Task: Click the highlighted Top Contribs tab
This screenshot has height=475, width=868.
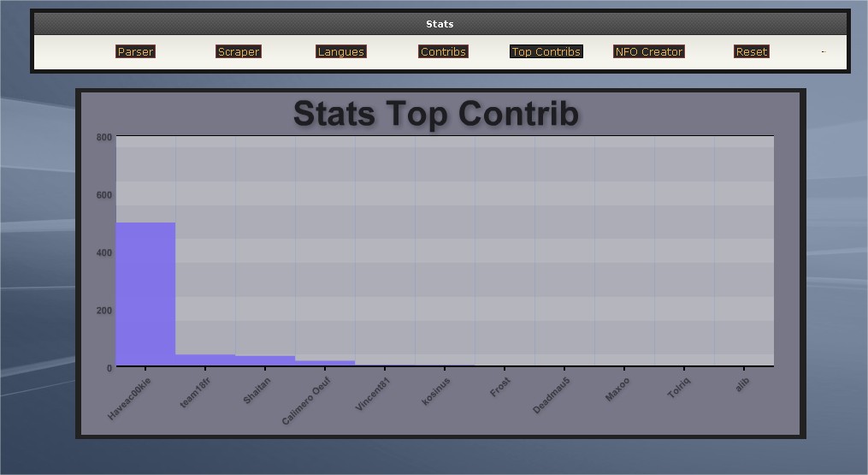Action: 546,52
